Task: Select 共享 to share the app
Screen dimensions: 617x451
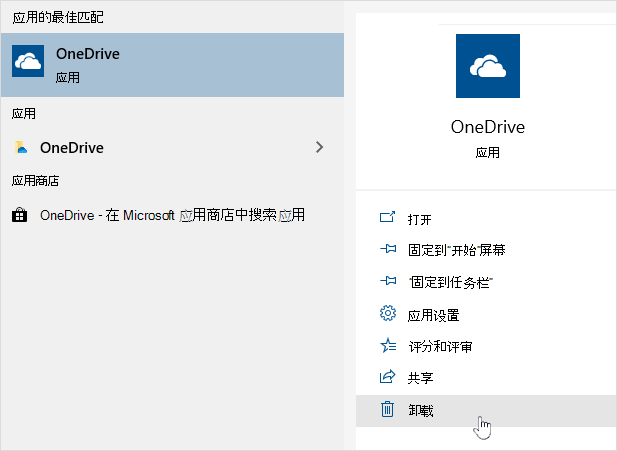Action: (486, 378)
